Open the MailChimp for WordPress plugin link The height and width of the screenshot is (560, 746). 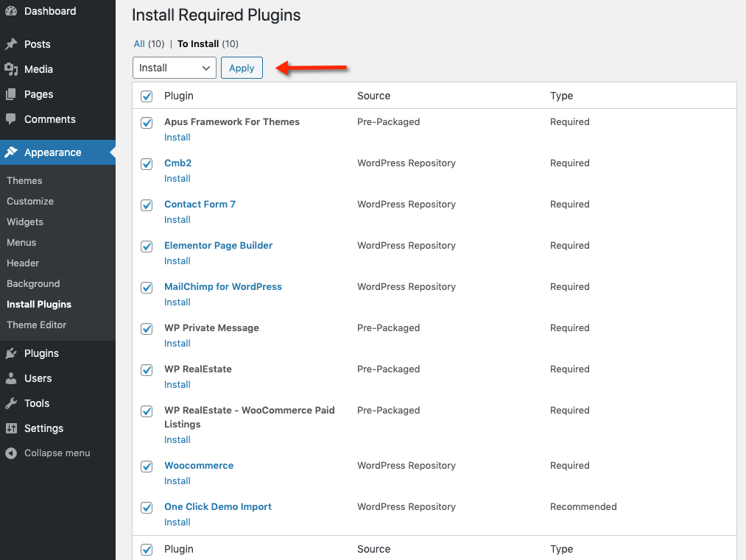[x=222, y=287]
